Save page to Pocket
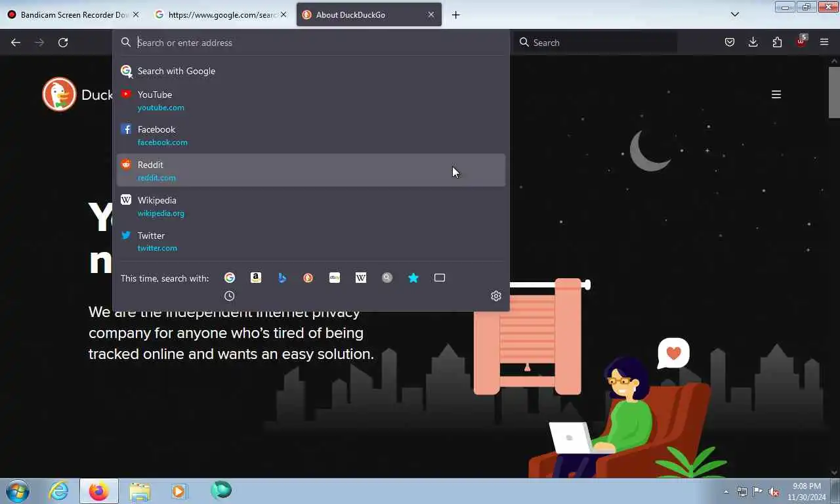 tap(730, 43)
